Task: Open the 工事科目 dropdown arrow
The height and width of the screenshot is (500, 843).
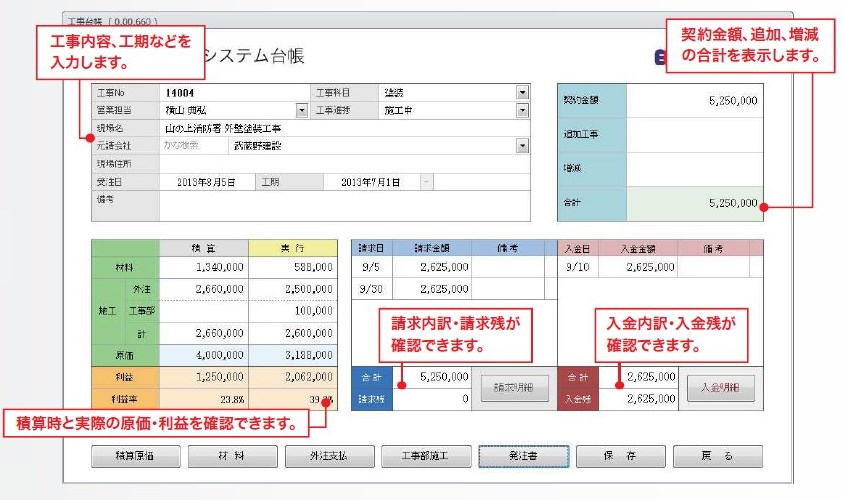Action: (x=522, y=92)
